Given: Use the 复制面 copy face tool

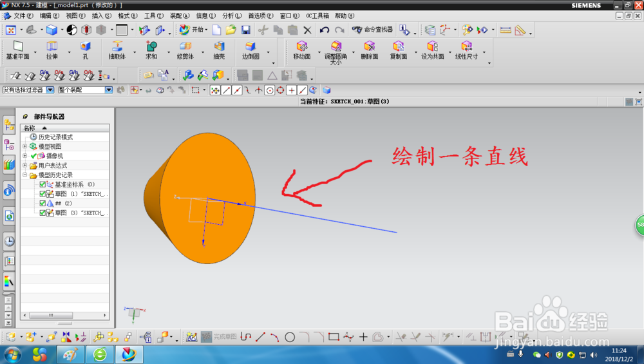Looking at the screenshot, I should point(399,50).
